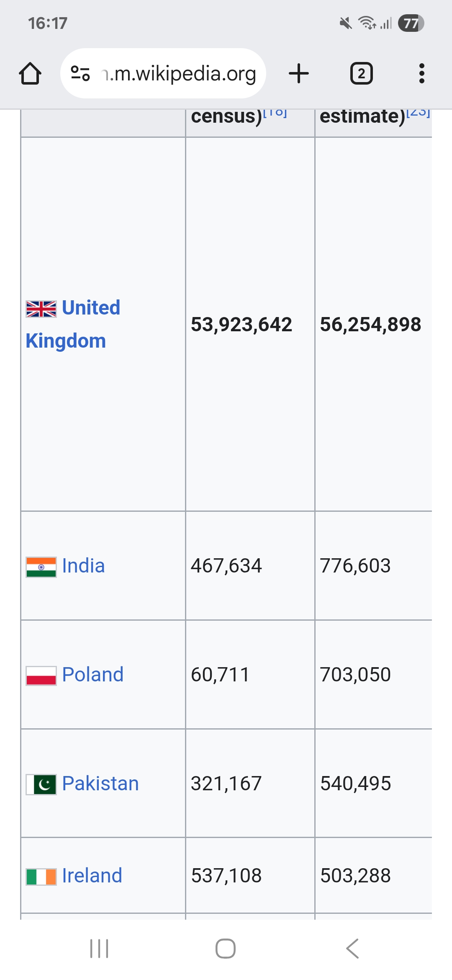Open the Ireland link
The image size is (452, 980).
tap(92, 876)
